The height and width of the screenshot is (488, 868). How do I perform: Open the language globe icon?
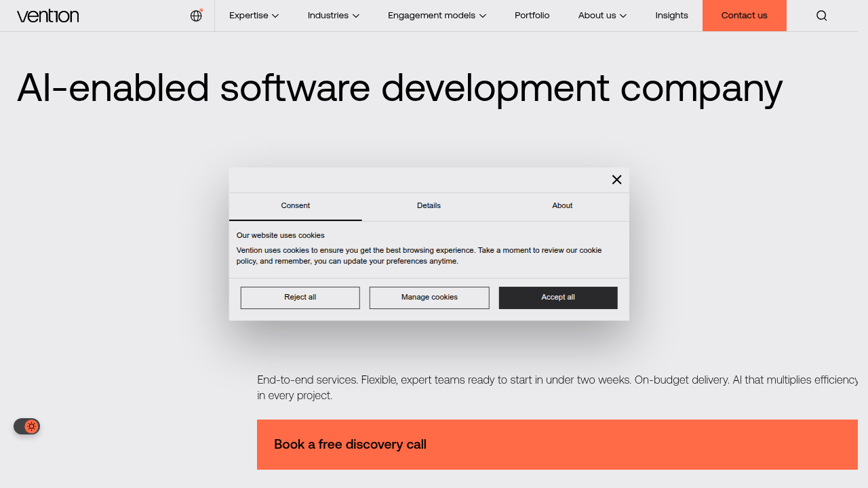pos(196,16)
